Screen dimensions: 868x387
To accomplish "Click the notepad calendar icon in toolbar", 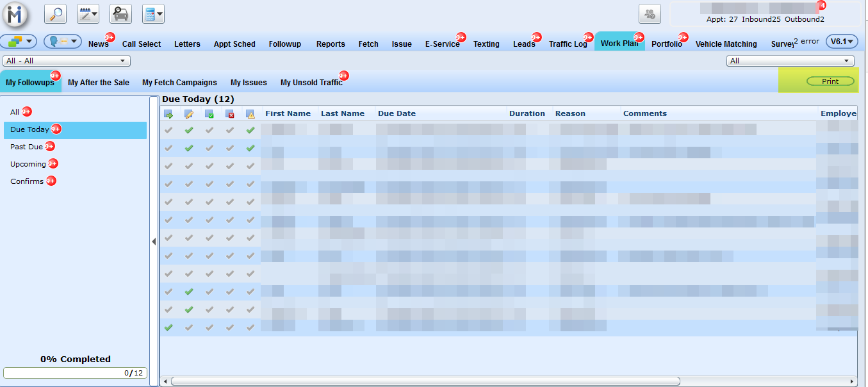I will pos(88,13).
